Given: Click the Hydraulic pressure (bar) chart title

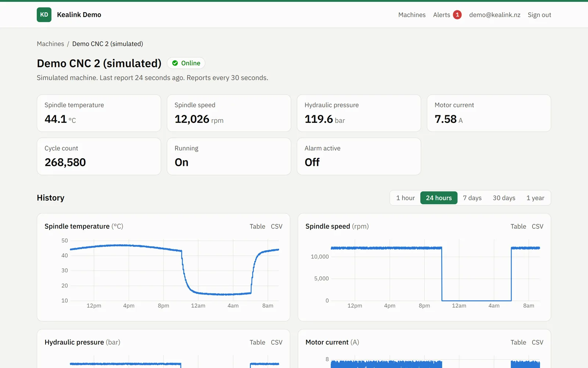Looking at the screenshot, I should (x=82, y=342).
